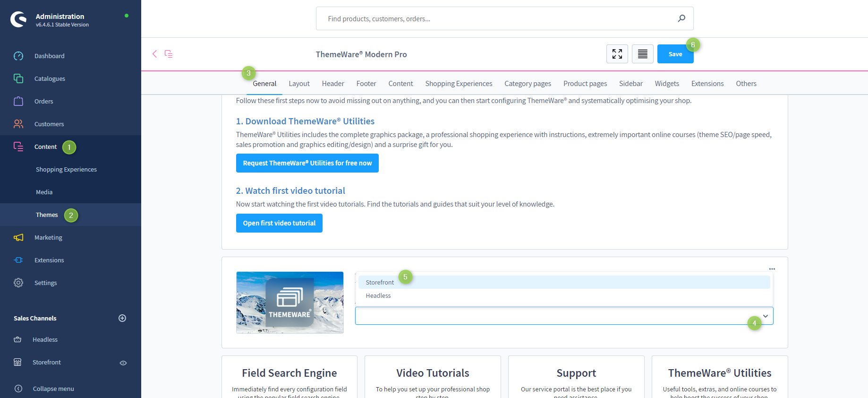Open Storefront sales channel

tap(47, 362)
